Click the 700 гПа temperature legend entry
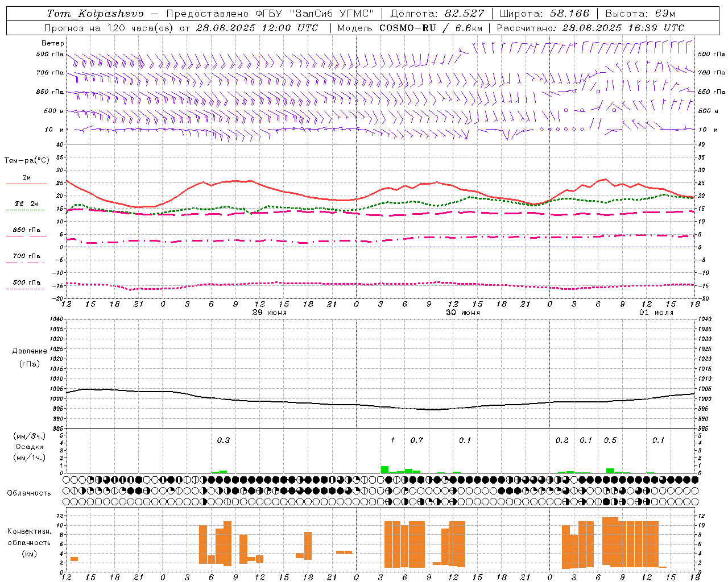 click(x=26, y=259)
